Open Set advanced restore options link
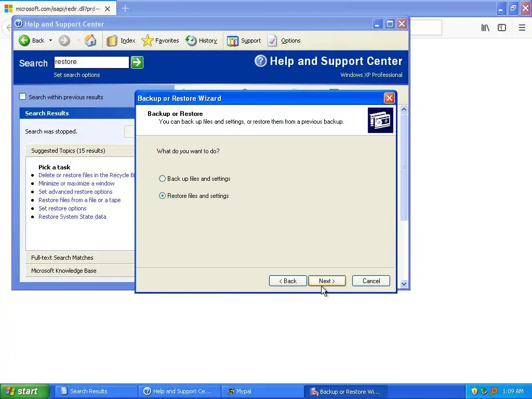This screenshot has height=399, width=532. coord(75,192)
